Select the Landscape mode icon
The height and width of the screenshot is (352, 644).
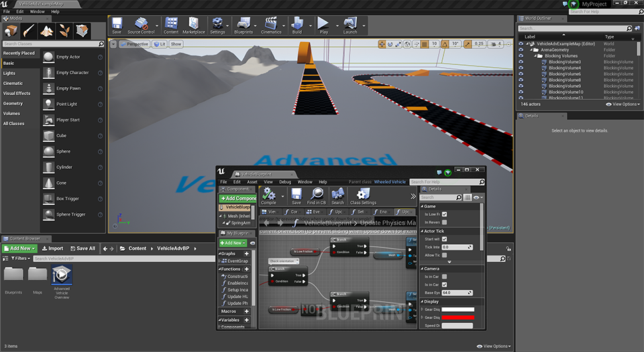46,30
